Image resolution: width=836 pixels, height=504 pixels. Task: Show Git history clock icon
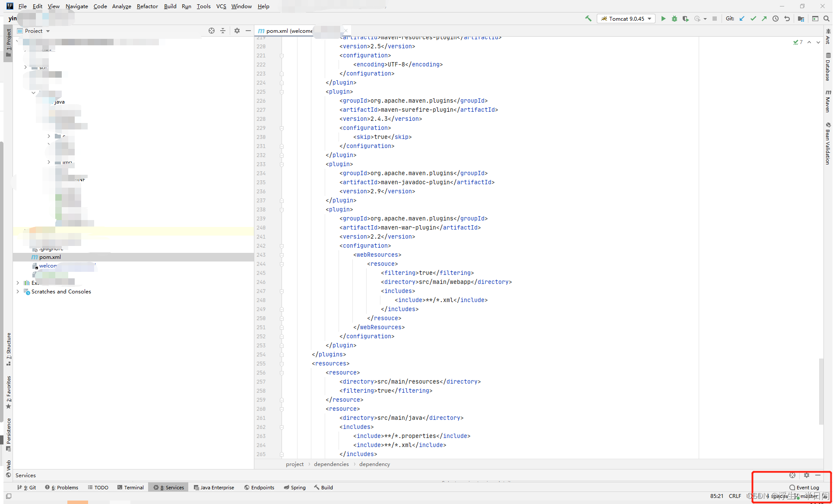coord(776,19)
